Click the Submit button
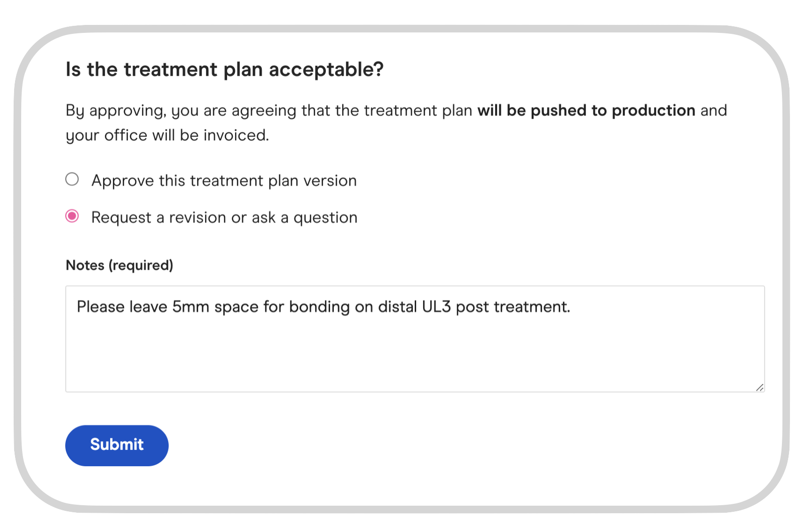The width and height of the screenshot is (805, 532). click(x=117, y=445)
